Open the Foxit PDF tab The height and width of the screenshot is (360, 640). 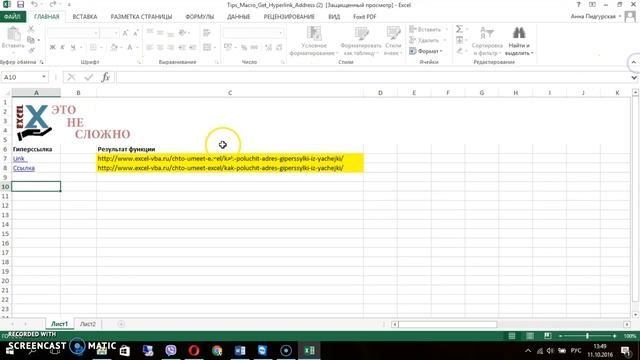[364, 17]
